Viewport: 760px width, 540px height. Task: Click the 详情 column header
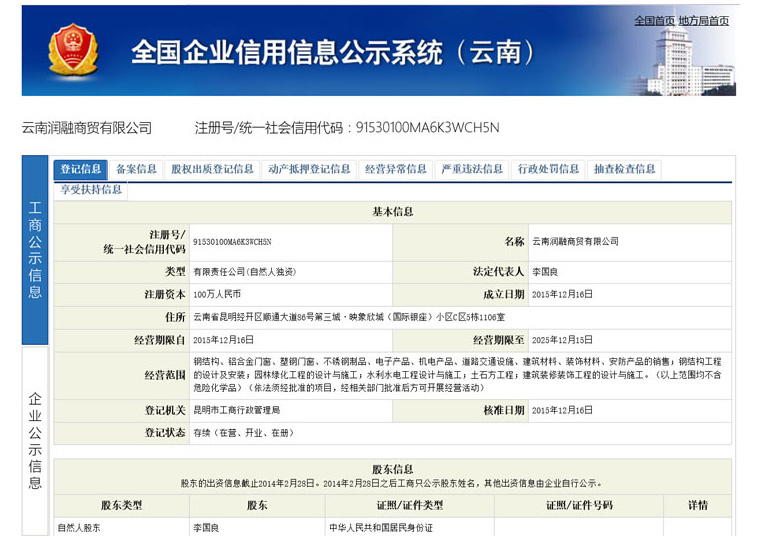697,506
